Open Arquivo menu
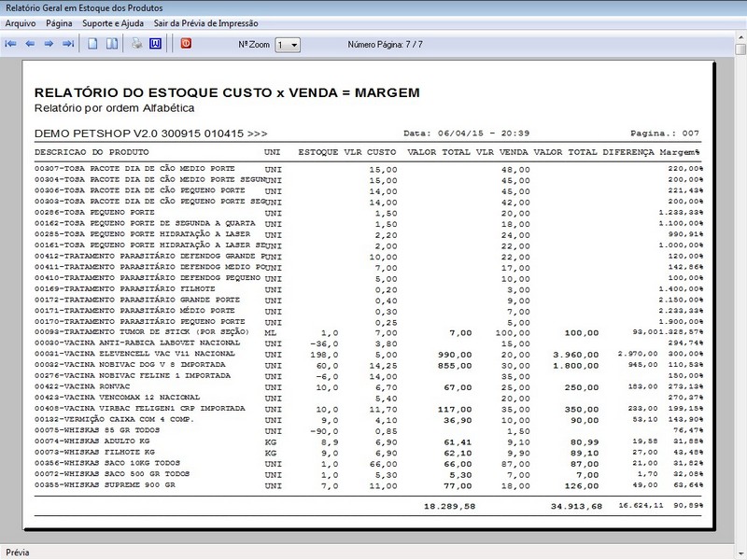 21,23
